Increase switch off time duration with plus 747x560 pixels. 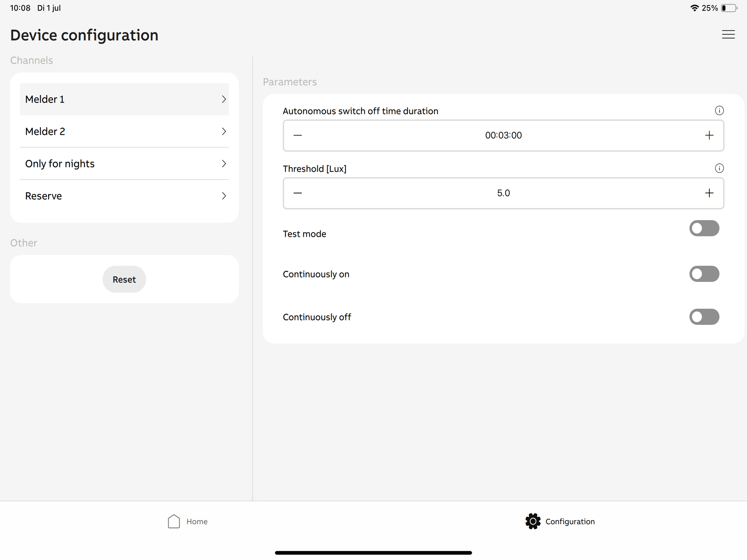(x=709, y=135)
